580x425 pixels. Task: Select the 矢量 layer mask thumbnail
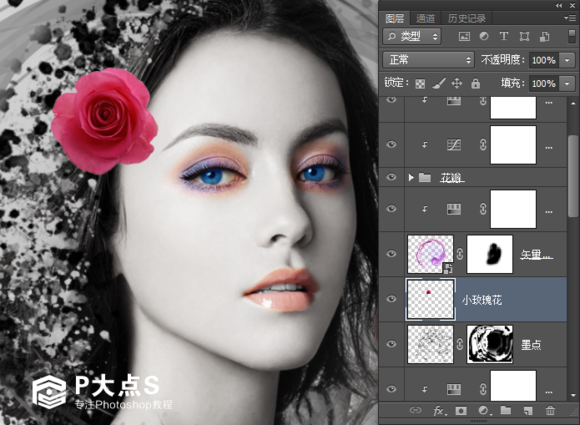click(x=490, y=254)
